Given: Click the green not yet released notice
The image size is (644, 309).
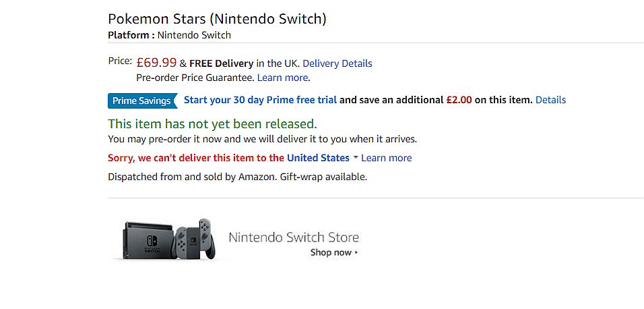Looking at the screenshot, I should (212, 123).
